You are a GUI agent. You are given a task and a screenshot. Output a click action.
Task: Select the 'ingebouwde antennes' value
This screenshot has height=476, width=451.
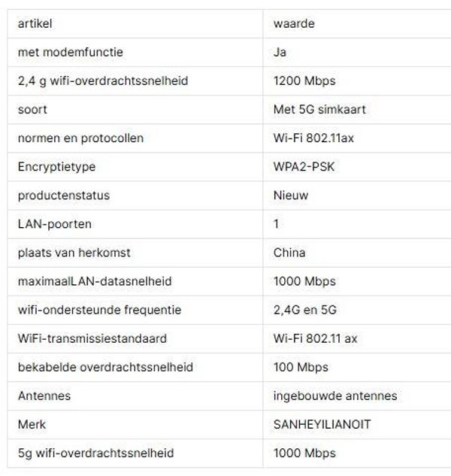coord(335,396)
